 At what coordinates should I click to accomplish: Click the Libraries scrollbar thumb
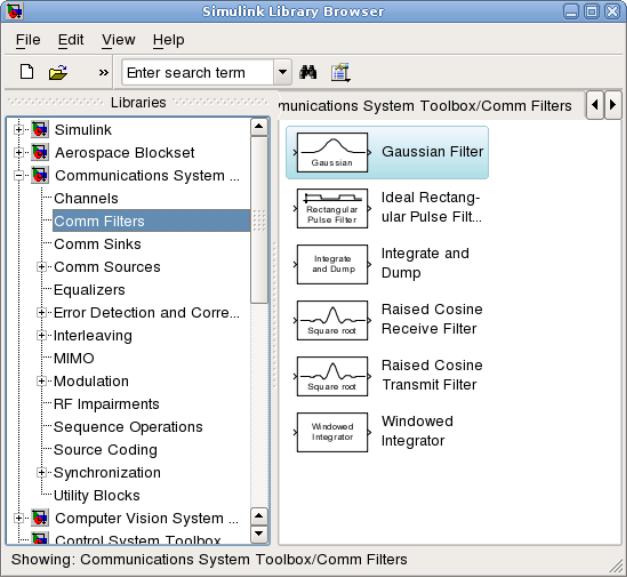pyautogui.click(x=259, y=220)
